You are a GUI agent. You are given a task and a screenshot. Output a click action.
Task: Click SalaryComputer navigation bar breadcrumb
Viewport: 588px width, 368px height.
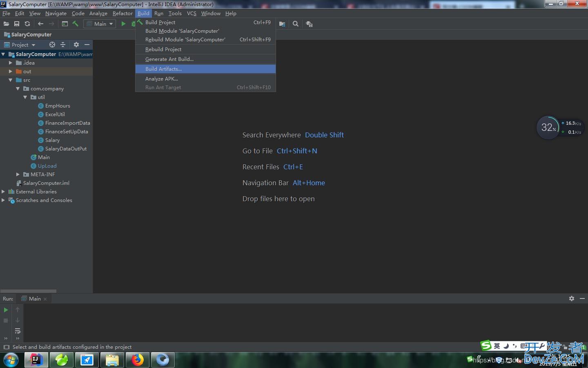(28, 34)
